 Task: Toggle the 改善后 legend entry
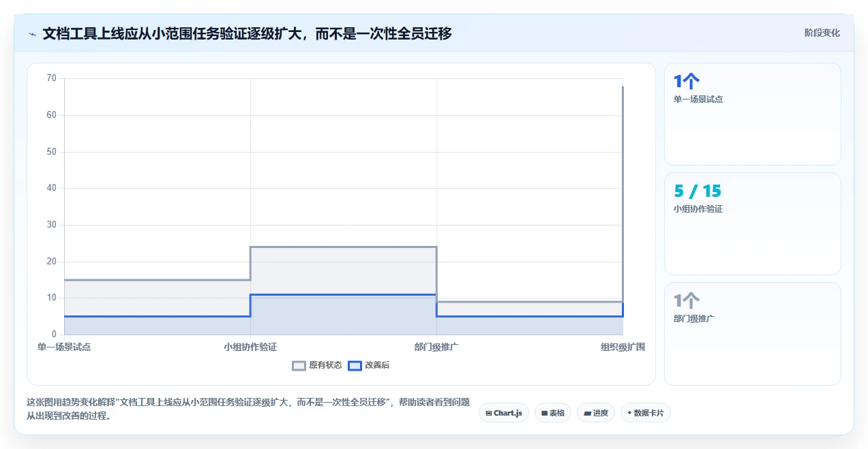pyautogui.click(x=369, y=365)
